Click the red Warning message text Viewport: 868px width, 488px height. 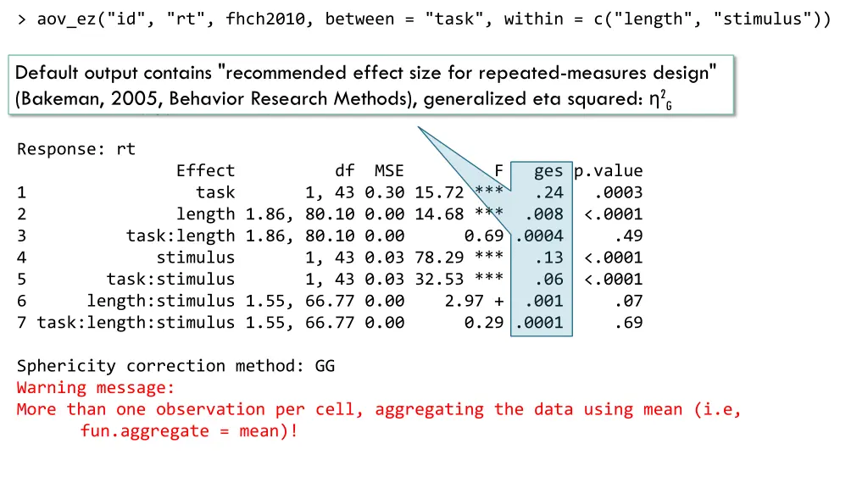pyautogui.click(x=95, y=388)
